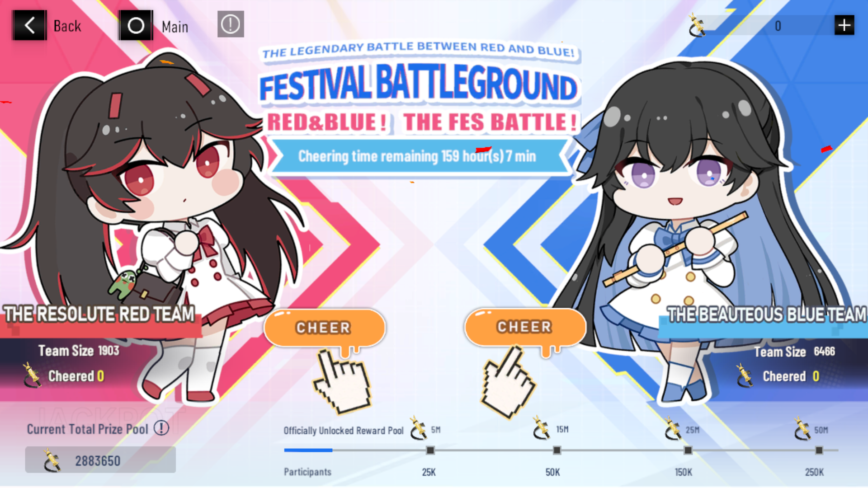Cheer for the Beauteous Blue Team
Image resolution: width=868 pixels, height=488 pixels.
click(x=525, y=327)
